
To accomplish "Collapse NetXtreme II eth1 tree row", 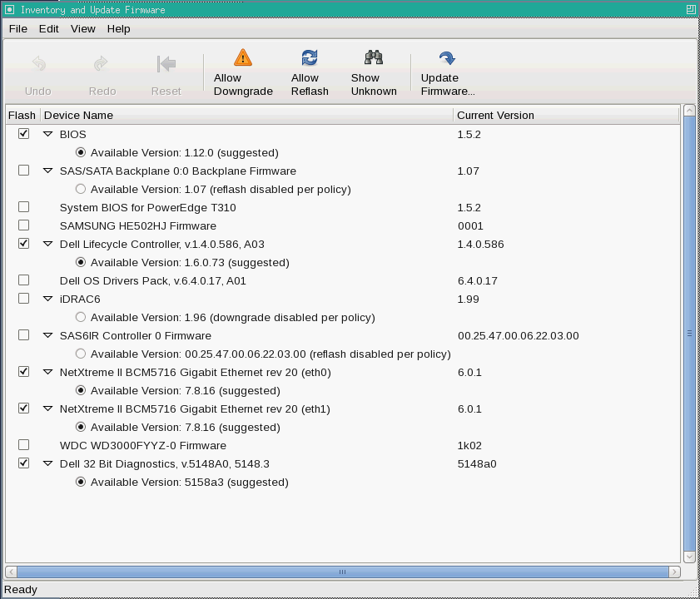I will 47,408.
